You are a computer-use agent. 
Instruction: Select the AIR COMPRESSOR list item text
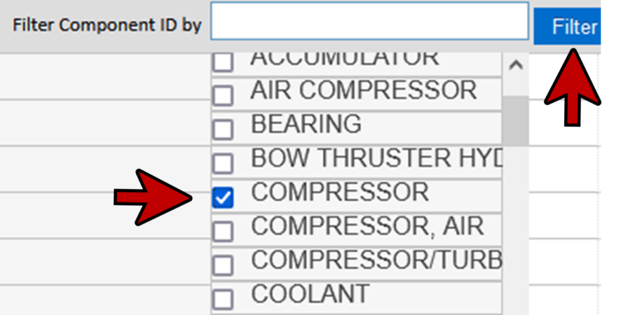[x=364, y=91]
